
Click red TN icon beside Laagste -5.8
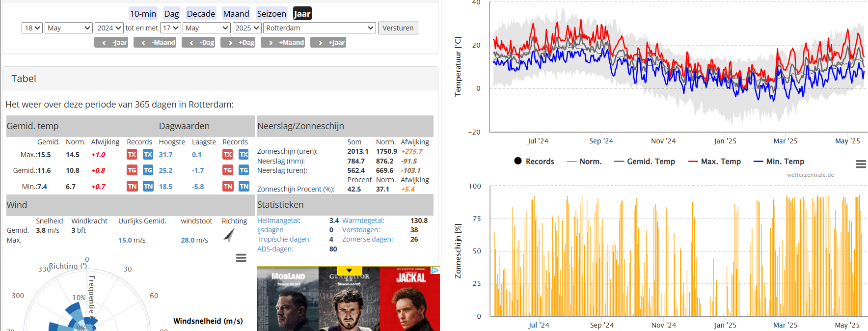click(228, 187)
